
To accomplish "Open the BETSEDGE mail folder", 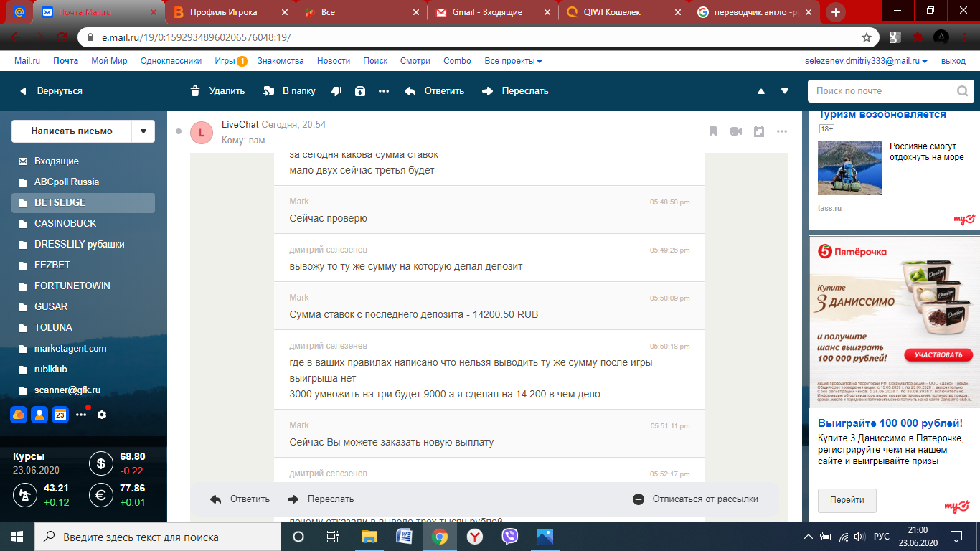I will pos(60,203).
